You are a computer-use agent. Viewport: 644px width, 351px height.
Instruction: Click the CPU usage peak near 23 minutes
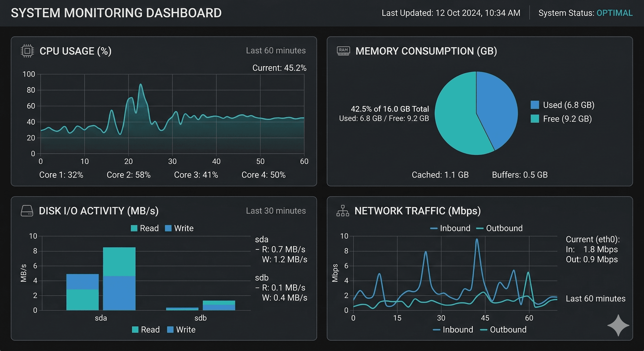[141, 85]
